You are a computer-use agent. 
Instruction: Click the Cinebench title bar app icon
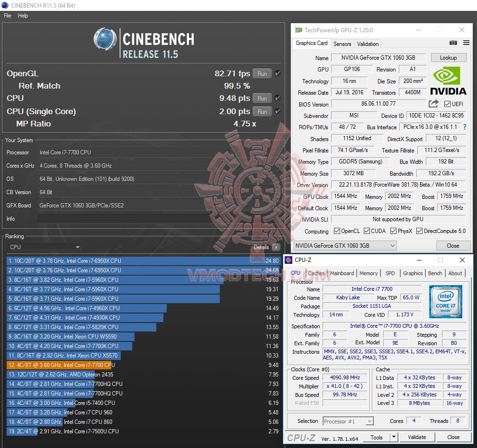pos(5,5)
